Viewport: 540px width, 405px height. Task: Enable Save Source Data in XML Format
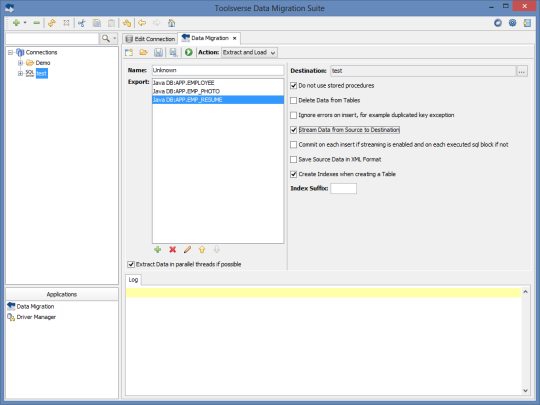(293, 160)
